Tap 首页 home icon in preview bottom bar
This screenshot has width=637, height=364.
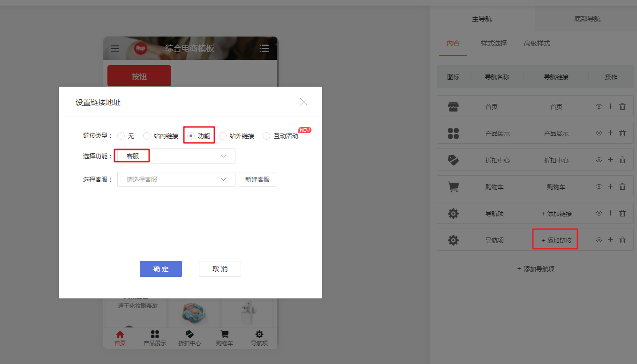(x=120, y=334)
